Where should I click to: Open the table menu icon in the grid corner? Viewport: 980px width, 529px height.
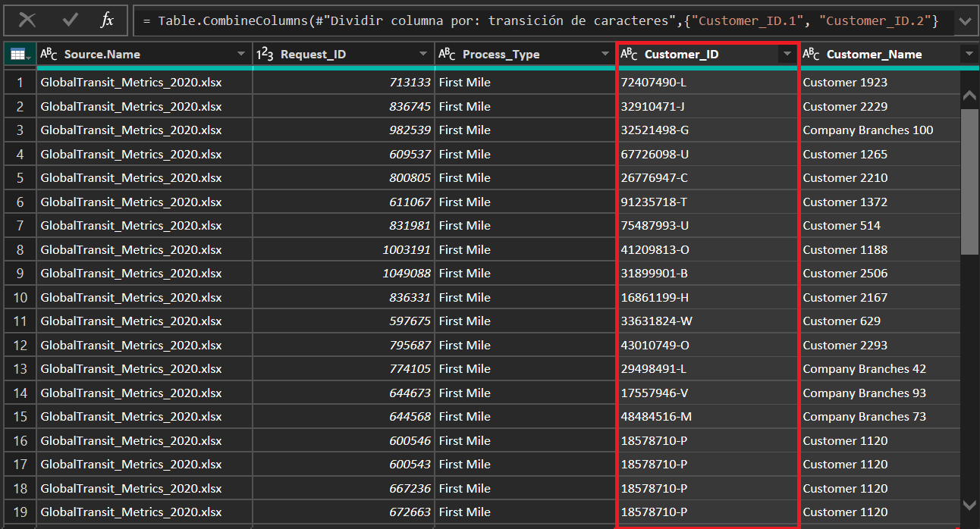coord(19,55)
